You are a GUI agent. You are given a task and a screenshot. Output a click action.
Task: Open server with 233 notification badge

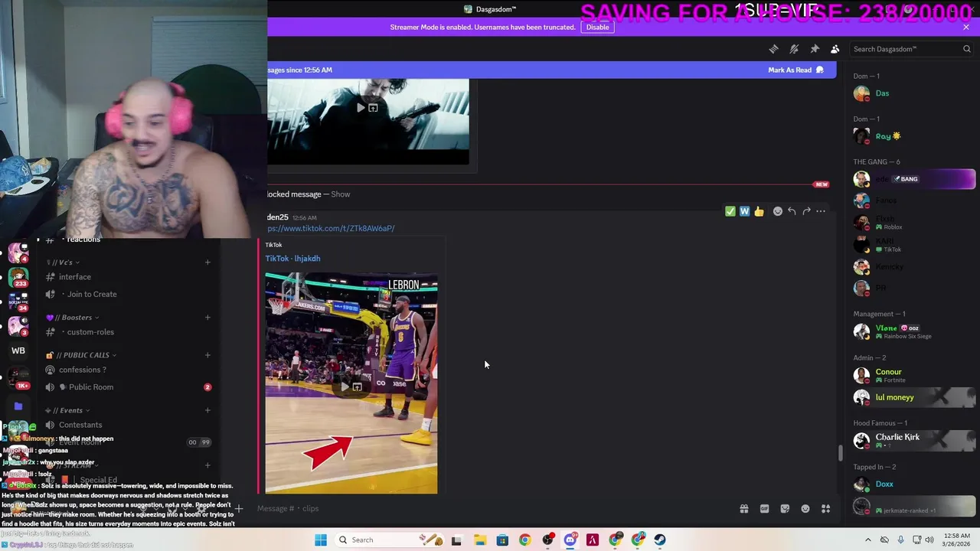point(18,276)
